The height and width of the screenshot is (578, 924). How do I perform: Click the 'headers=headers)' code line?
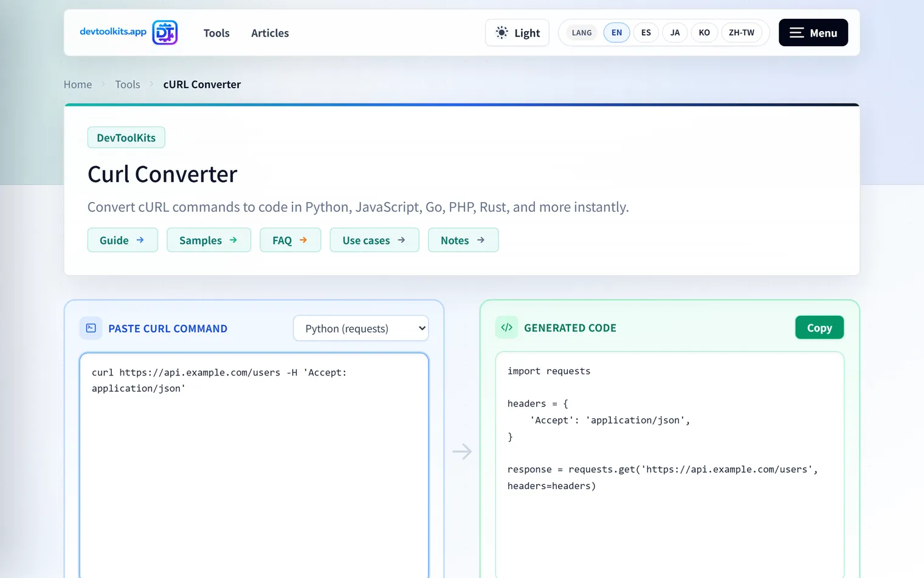coord(551,486)
